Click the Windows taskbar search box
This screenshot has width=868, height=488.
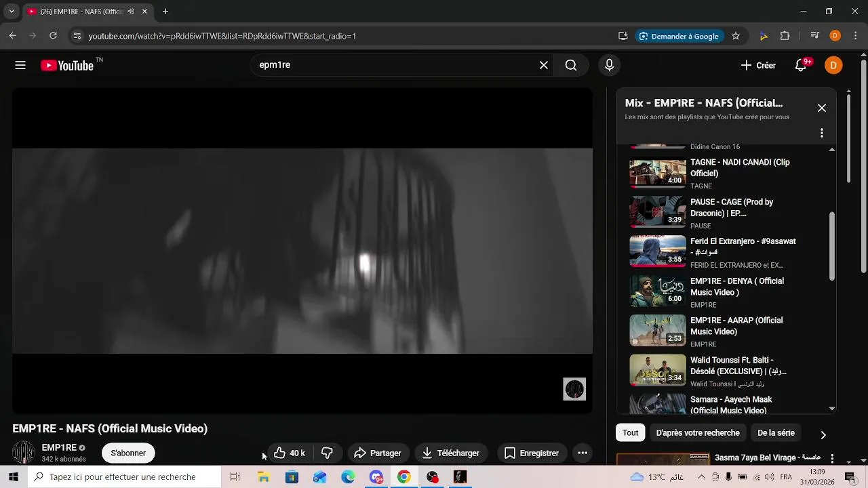pos(124,477)
